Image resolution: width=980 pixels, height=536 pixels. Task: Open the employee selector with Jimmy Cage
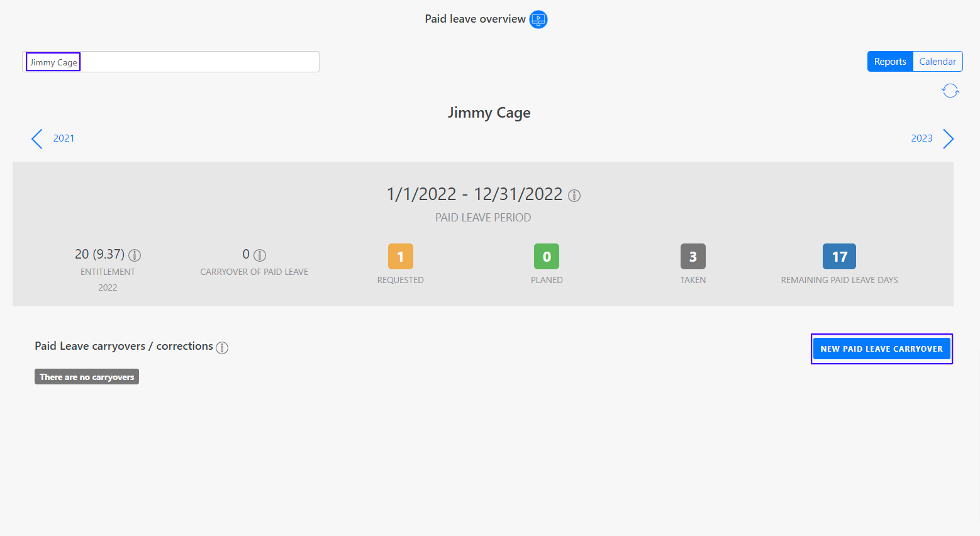point(170,62)
